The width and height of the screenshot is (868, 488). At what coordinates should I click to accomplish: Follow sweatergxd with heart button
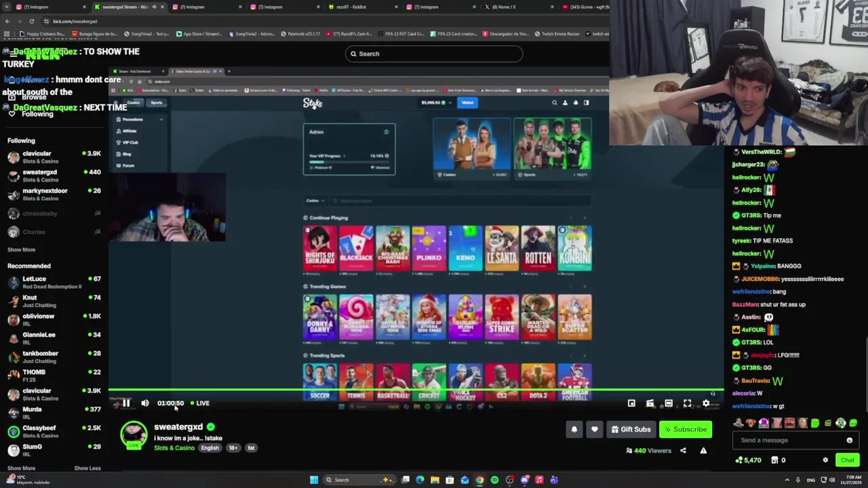coord(594,429)
